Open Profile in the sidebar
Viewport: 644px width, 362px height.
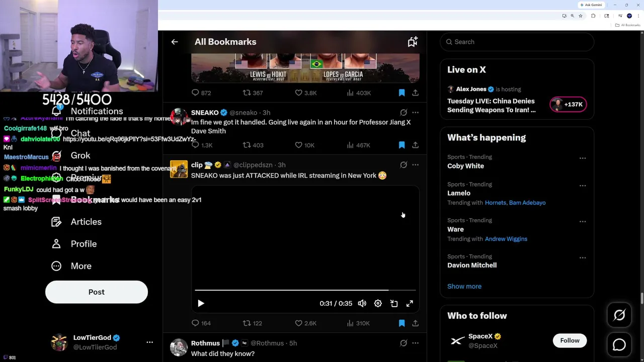click(x=74, y=244)
